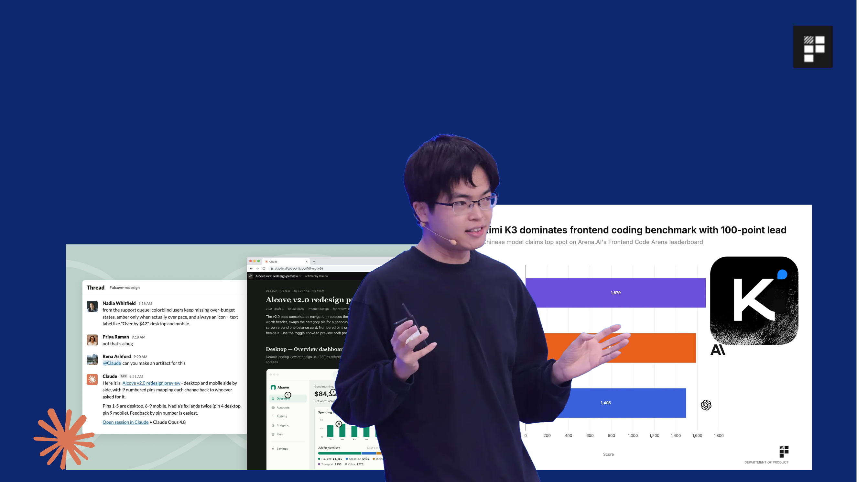This screenshot has width=868, height=482.
Task: Click the blue 1,495 benchmark bar
Action: point(619,403)
